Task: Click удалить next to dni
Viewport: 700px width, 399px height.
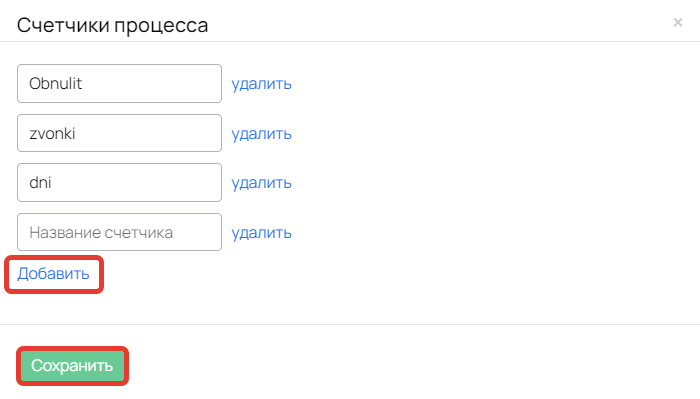Action: (261, 183)
